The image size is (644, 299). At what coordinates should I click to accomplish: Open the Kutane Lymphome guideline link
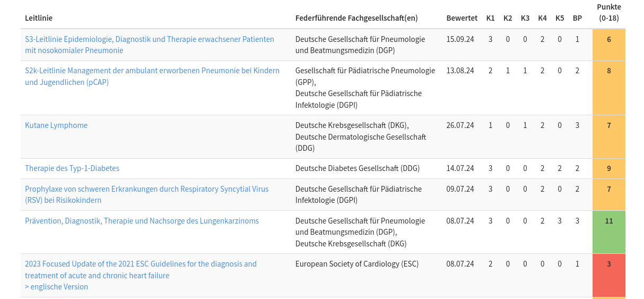coord(56,125)
